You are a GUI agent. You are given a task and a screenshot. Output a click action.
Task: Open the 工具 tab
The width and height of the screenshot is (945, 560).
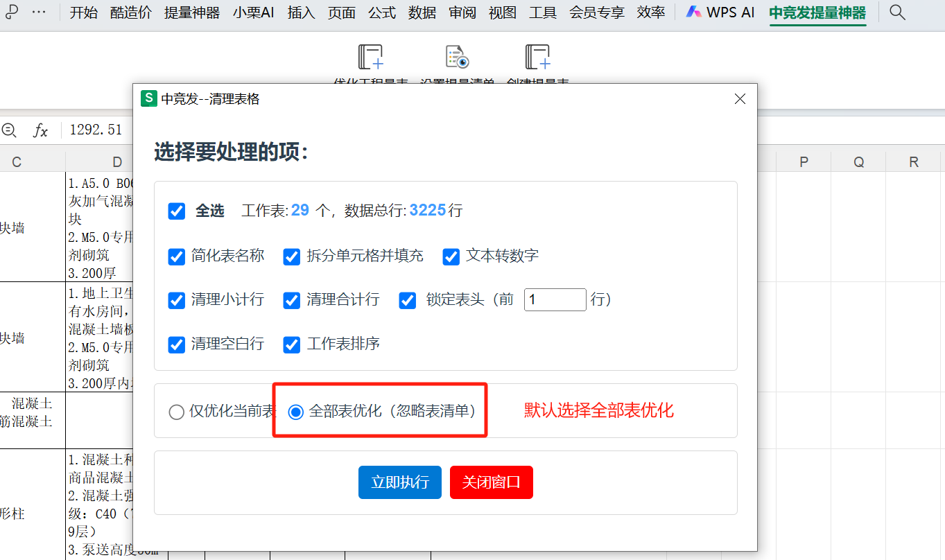point(543,12)
